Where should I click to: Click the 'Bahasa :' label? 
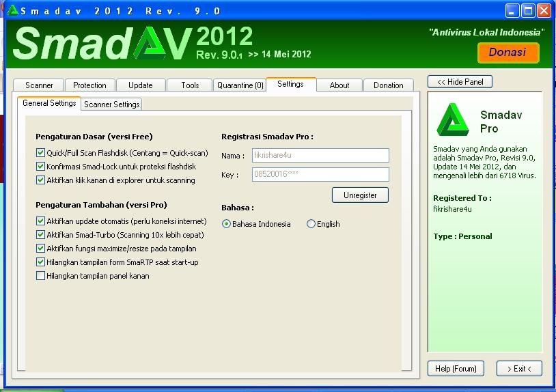coord(238,208)
